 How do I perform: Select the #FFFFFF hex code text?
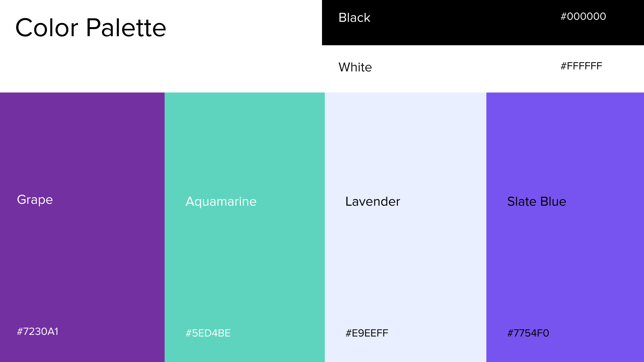[581, 66]
